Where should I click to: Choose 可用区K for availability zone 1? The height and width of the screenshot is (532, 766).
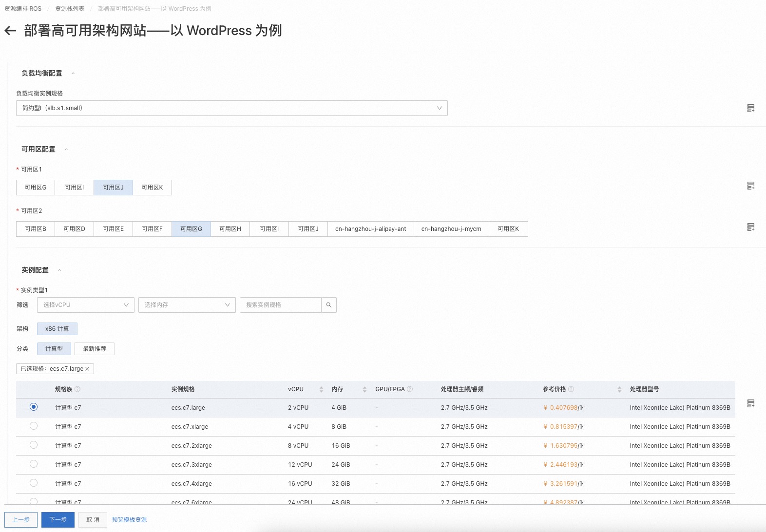click(x=152, y=188)
